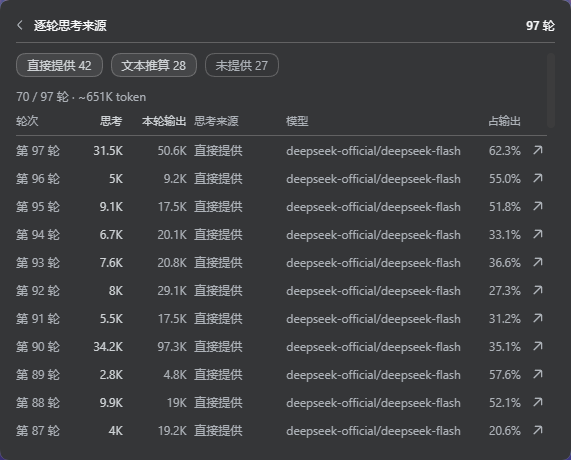The width and height of the screenshot is (571, 460).
Task: Sort by the 模型 column header
Action: click(297, 121)
